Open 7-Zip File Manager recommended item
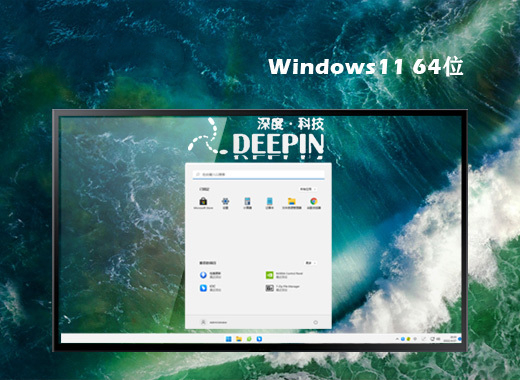The width and height of the screenshot is (520, 380). click(x=283, y=288)
